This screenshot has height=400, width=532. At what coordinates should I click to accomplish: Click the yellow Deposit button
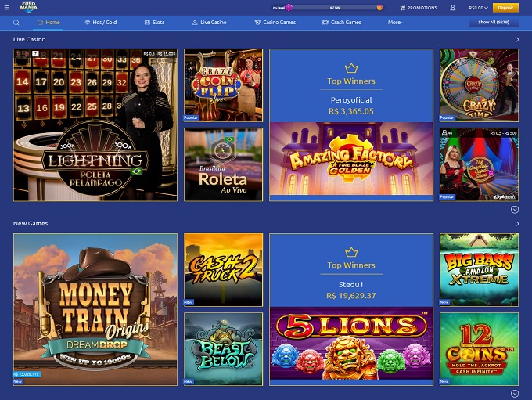pyautogui.click(x=505, y=8)
